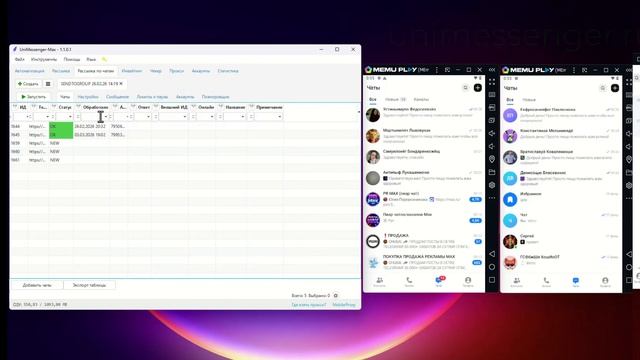Tap Android home circle in left MEmu sidebar
The height and width of the screenshot is (360, 640).
coord(492,267)
